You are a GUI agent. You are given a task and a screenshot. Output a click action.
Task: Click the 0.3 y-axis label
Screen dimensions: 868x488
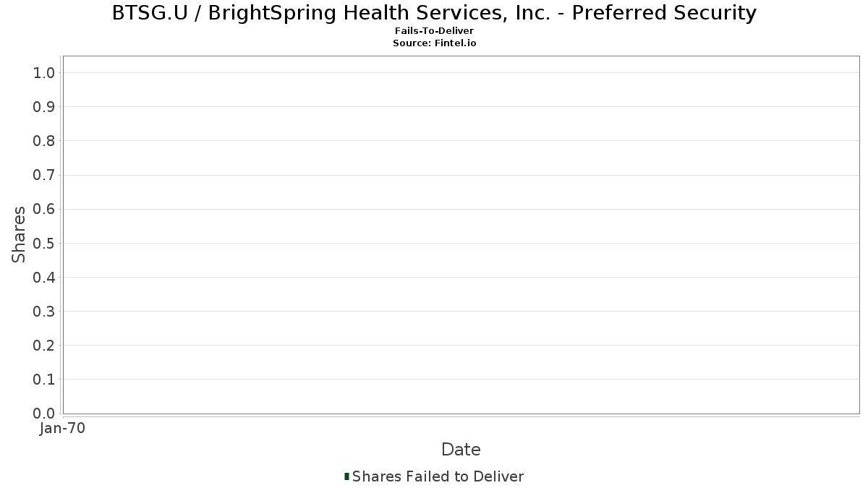point(44,312)
